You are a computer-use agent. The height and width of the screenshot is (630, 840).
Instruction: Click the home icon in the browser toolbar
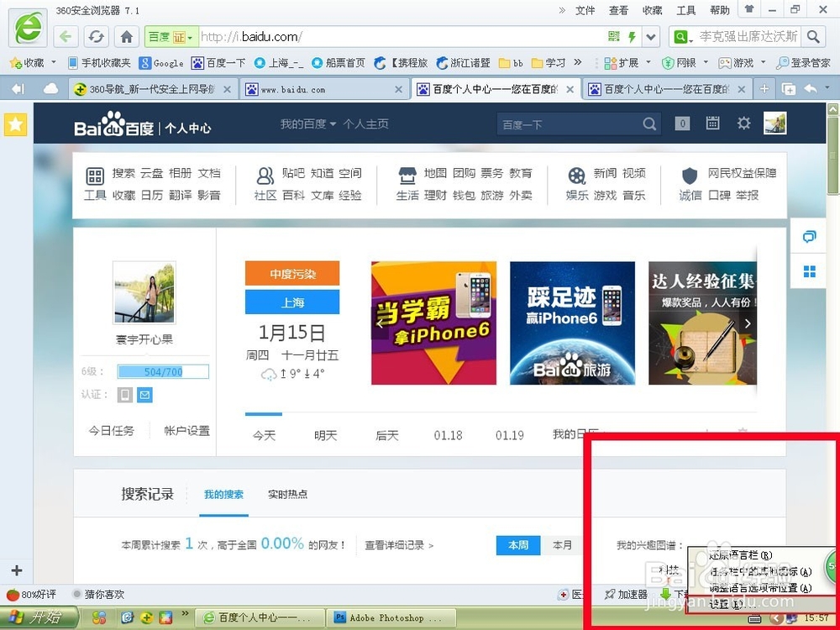126,36
